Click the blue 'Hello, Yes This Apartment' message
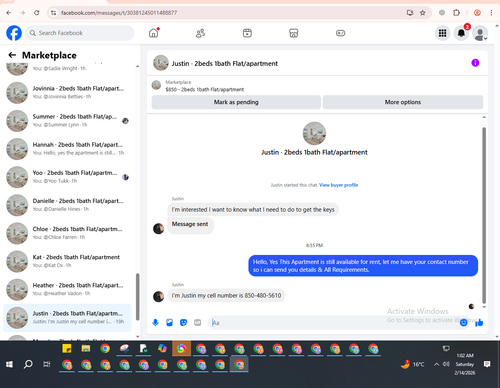 pyautogui.click(x=363, y=266)
